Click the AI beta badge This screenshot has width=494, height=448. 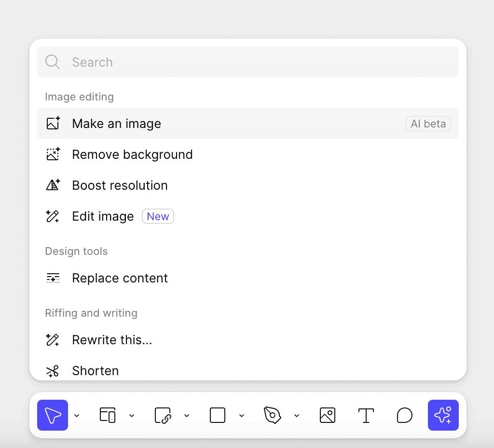(428, 124)
